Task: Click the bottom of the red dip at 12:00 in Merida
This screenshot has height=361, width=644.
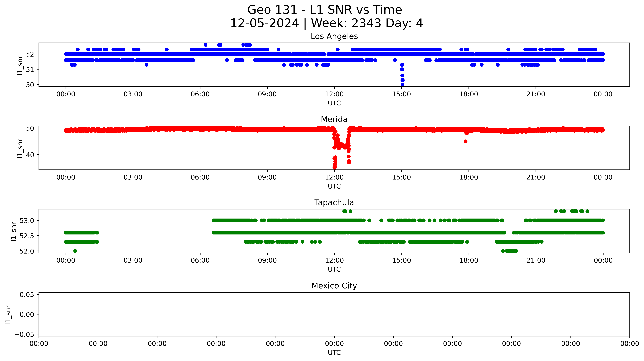Action: pos(335,167)
